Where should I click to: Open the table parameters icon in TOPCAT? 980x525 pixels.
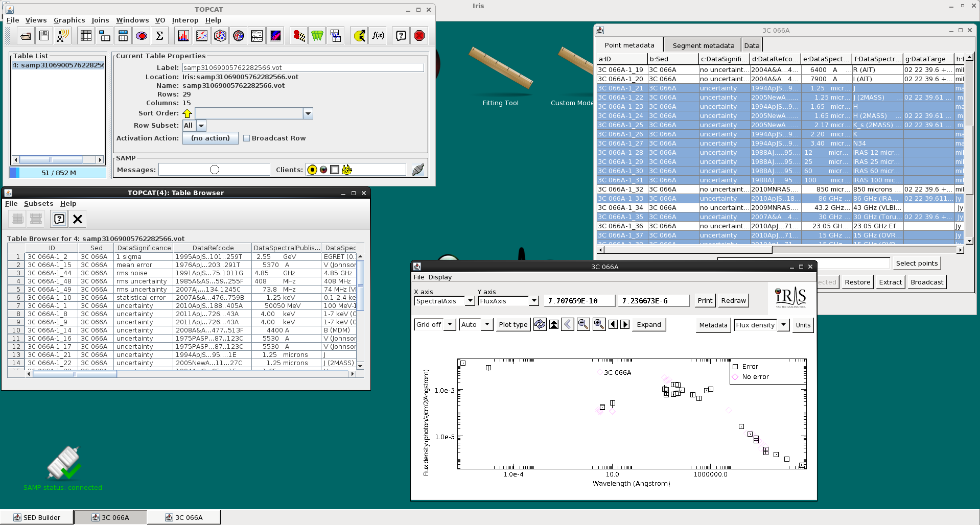105,36
